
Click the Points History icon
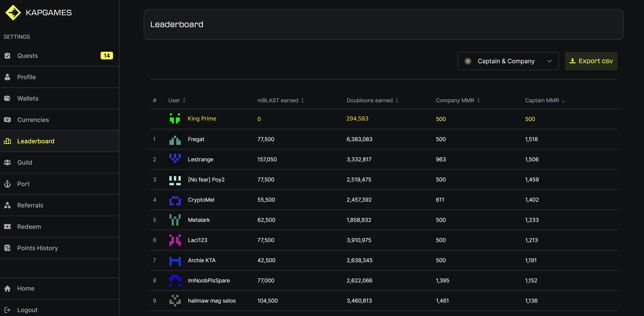click(x=7, y=248)
